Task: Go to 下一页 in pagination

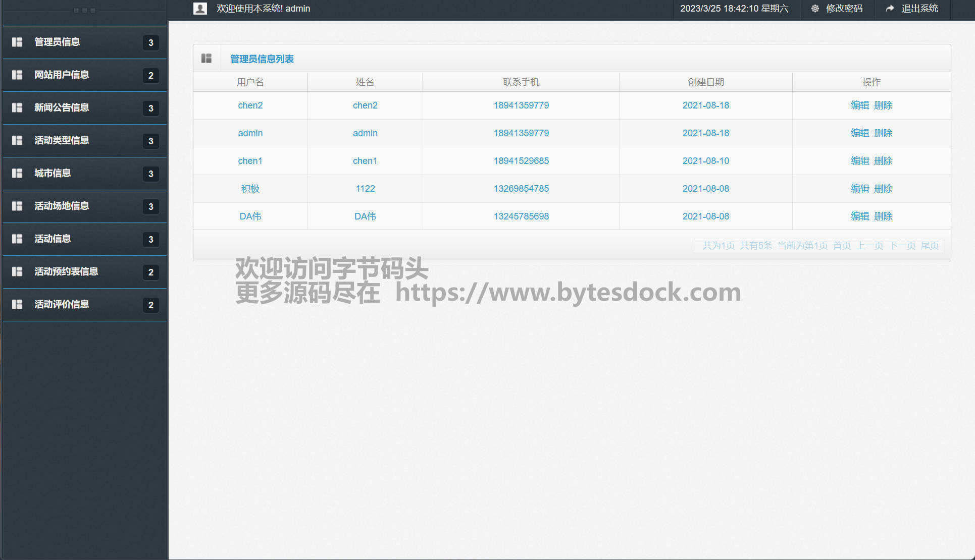Action: tap(902, 246)
